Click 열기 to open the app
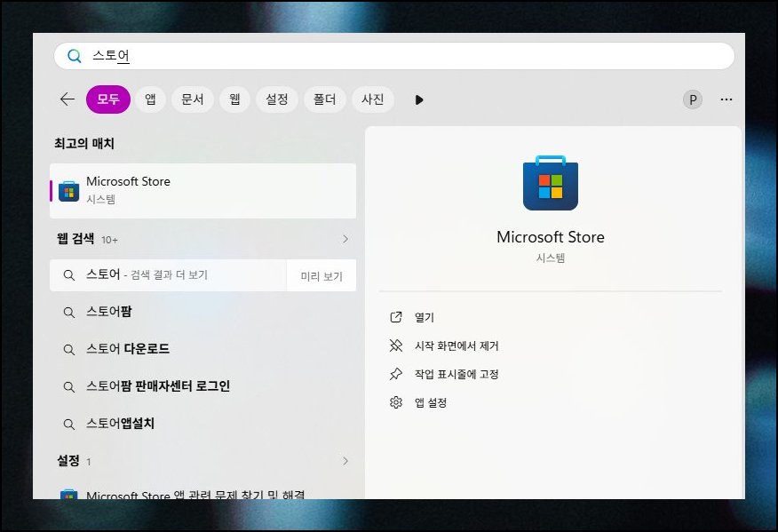The image size is (778, 532). [x=425, y=317]
